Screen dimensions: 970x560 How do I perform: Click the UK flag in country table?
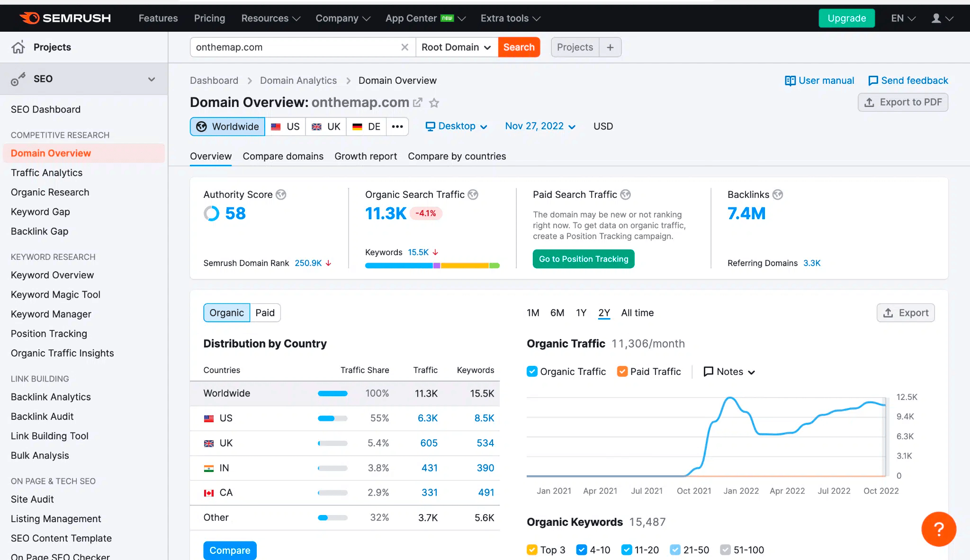pos(209,444)
